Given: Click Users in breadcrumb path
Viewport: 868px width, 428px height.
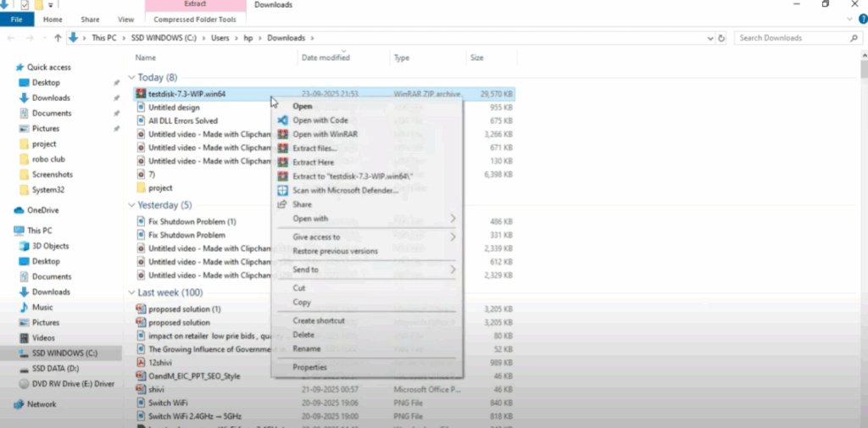Looking at the screenshot, I should pyautogui.click(x=220, y=38).
